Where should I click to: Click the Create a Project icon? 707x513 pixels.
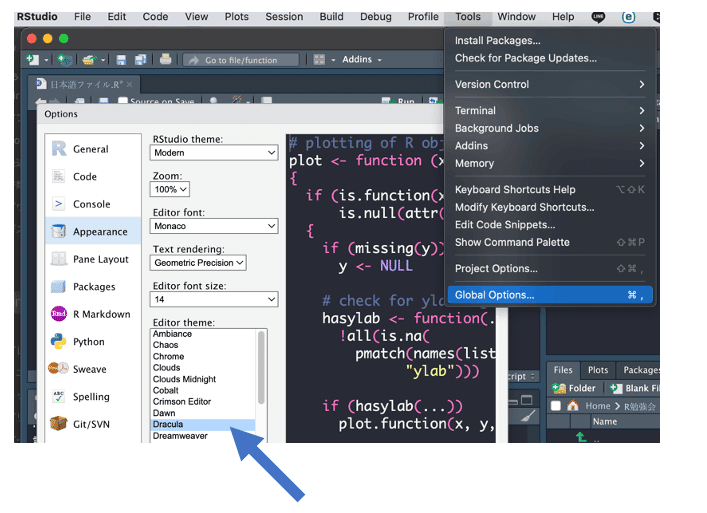coord(65,60)
